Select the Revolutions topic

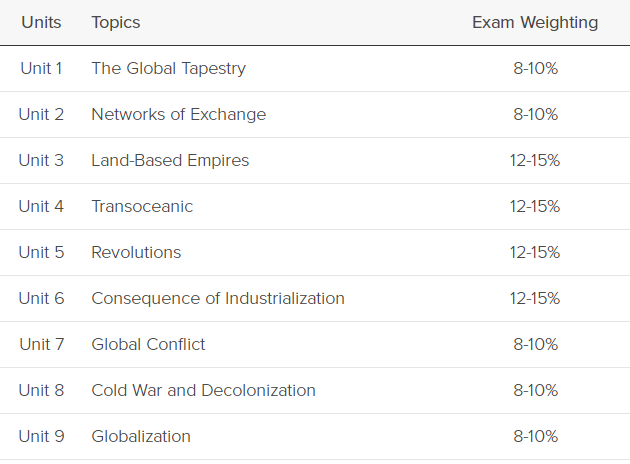click(136, 253)
